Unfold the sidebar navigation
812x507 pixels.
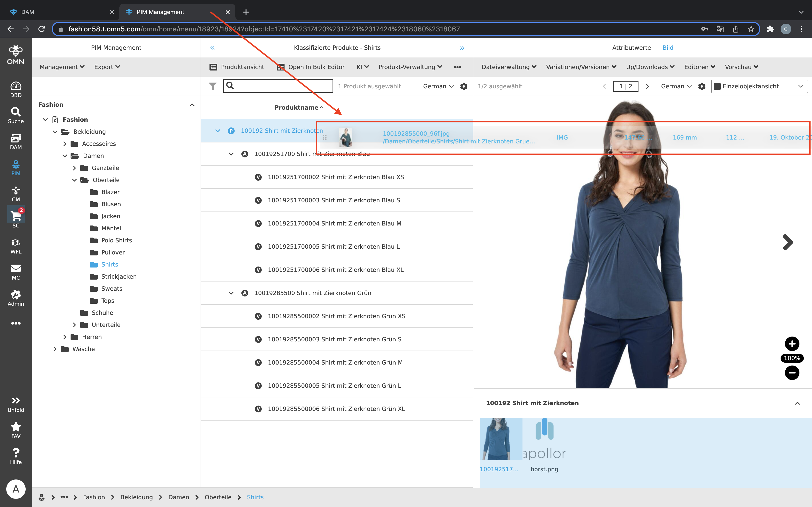16,404
